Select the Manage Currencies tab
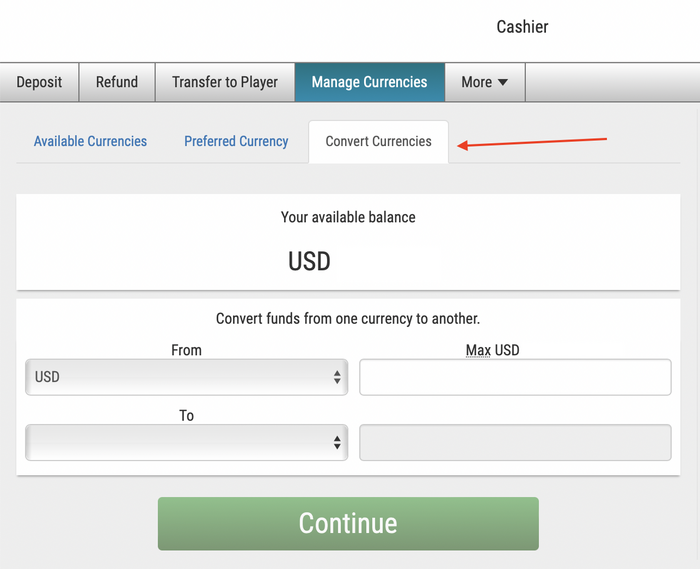This screenshot has height=569, width=700. point(369,82)
